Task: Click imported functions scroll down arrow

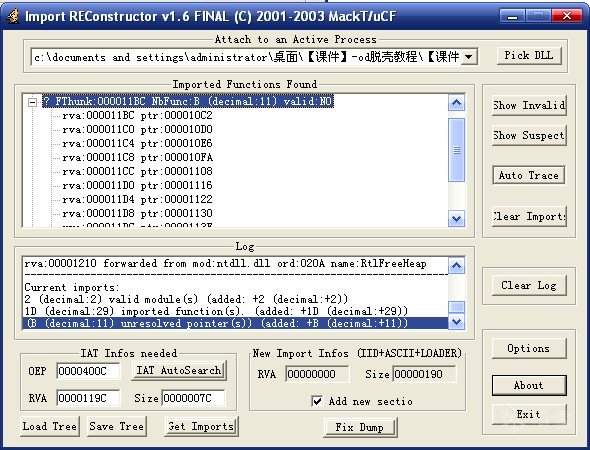Action: [x=456, y=219]
